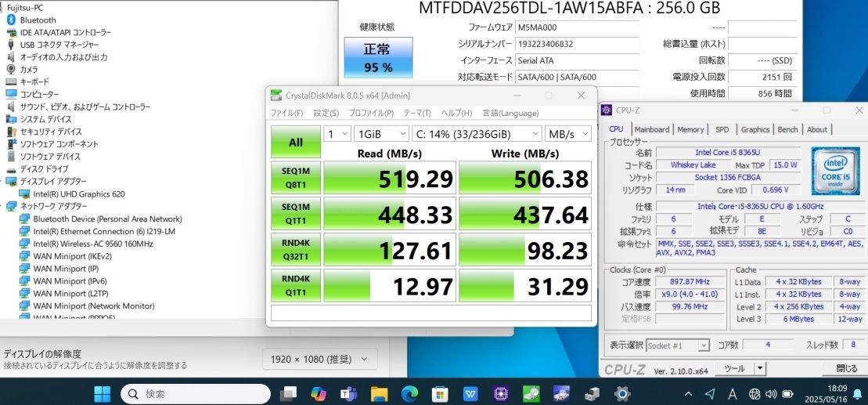This screenshot has width=868, height=405.
Task: Click the CrystalDiskMark title bar app icon
Action: [276, 96]
